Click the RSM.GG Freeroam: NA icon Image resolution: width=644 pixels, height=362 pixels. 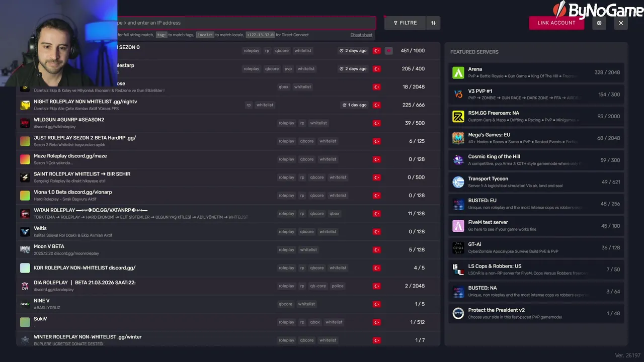point(458,116)
